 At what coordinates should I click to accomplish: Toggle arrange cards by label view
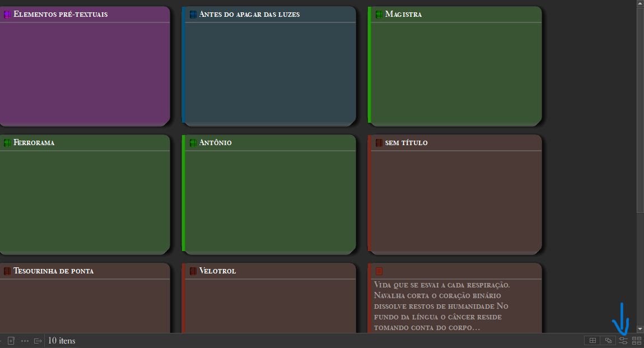623,341
